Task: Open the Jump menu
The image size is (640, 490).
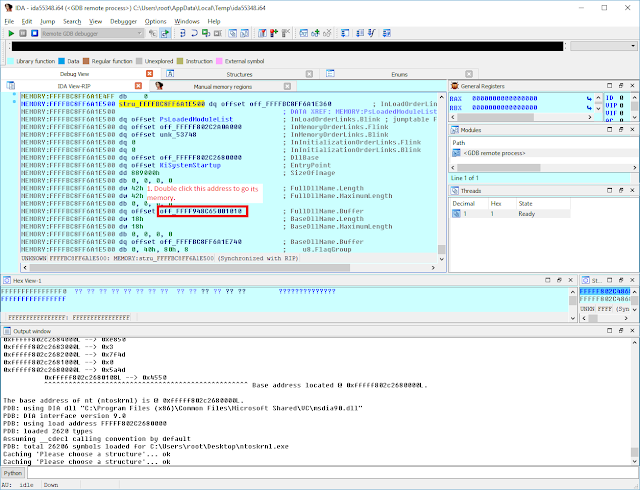Action: [x=48, y=21]
